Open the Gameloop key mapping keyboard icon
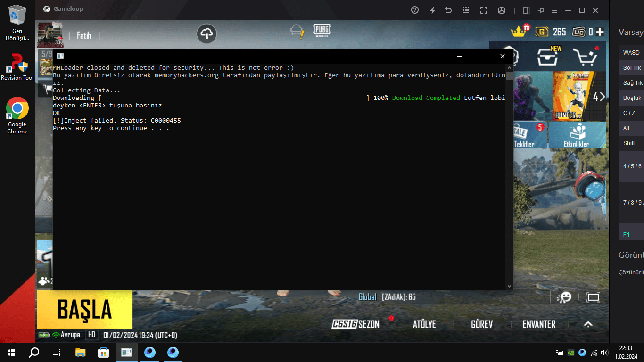644x362 pixels. point(466,10)
